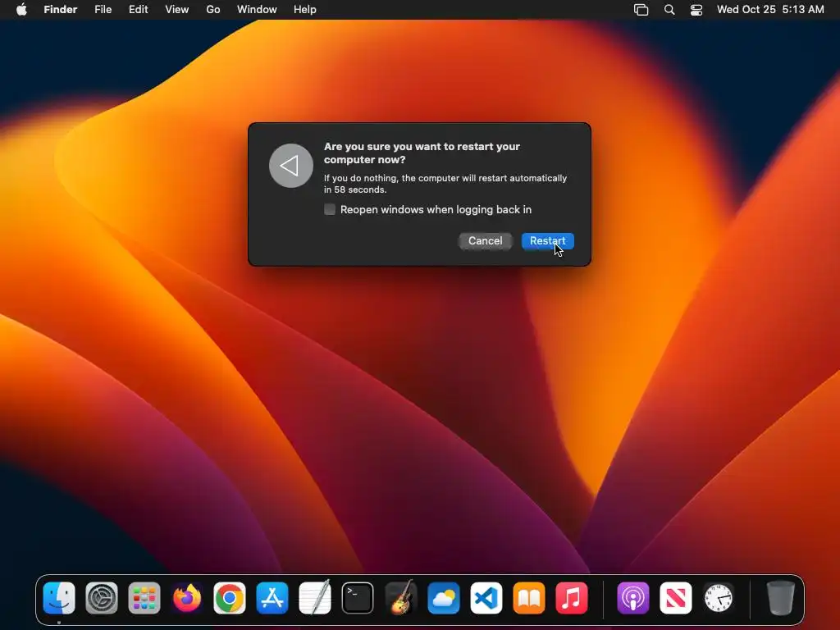840x630 pixels.
Task: Open the Apple menu
Action: coord(21,10)
